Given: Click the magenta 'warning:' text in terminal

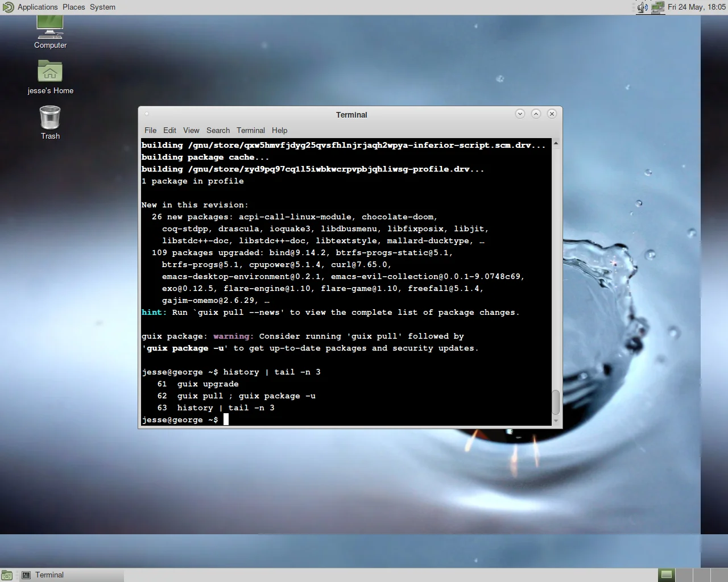Looking at the screenshot, I should (234, 336).
